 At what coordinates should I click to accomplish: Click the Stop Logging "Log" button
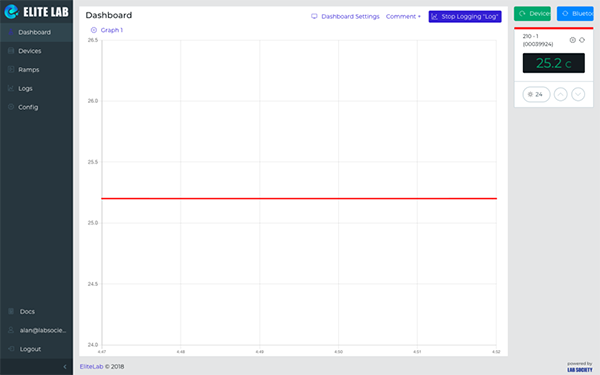tap(465, 16)
